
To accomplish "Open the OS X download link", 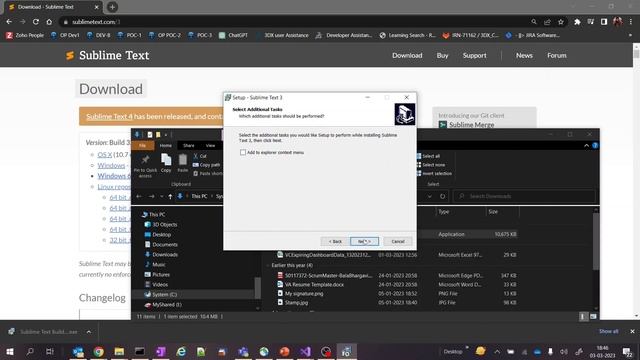I will 104,155.
